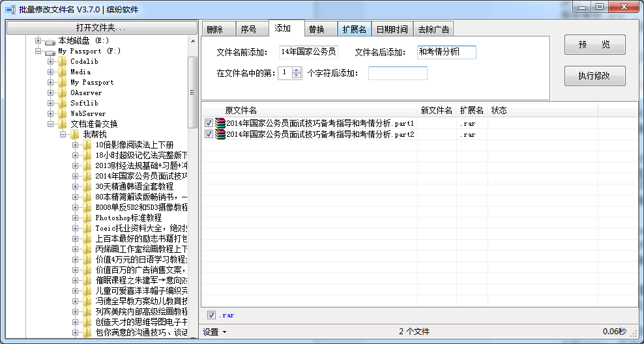
Task: Expand the Media folder tree node
Action: pyautogui.click(x=50, y=72)
